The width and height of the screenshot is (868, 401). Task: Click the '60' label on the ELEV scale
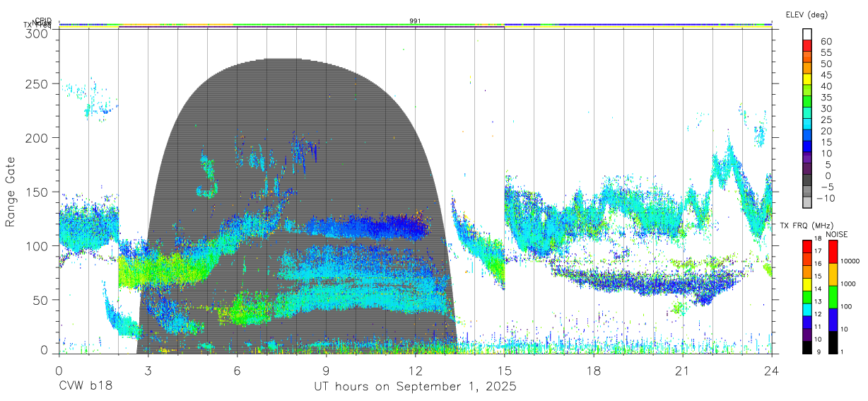tap(826, 40)
